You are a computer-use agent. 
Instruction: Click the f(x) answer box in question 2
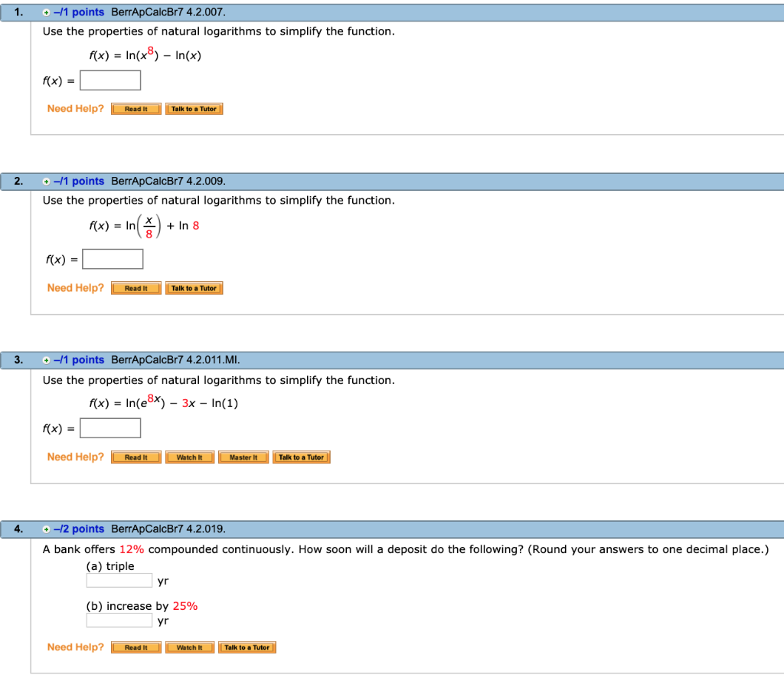click(x=113, y=258)
